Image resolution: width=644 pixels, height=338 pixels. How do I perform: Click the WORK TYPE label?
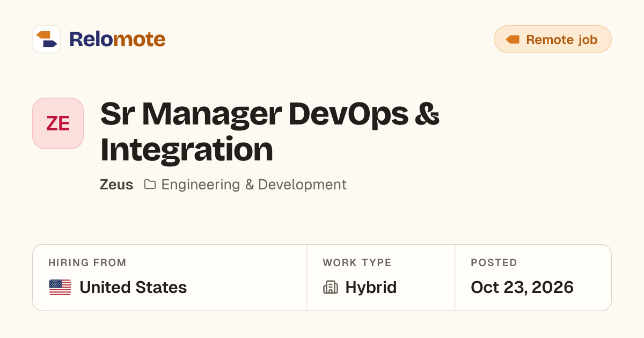[x=357, y=263]
